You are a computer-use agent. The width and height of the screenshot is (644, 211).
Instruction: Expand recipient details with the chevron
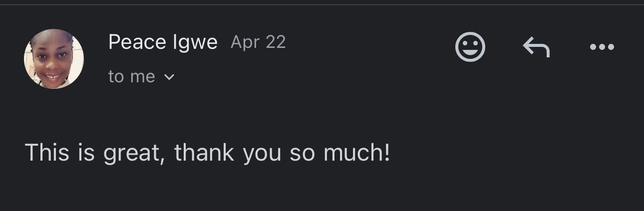point(169,77)
